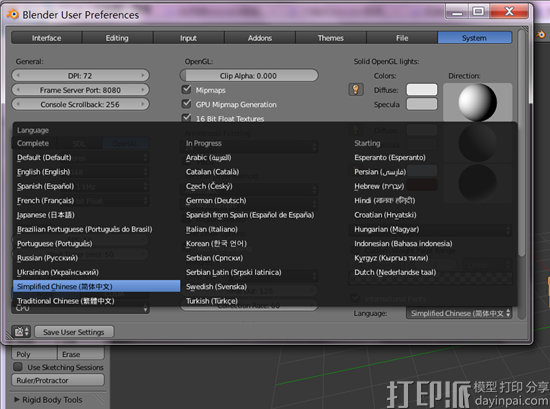This screenshot has width=550, height=409.
Task: Increase Frame Server Port with right arrow
Action: 143,90
